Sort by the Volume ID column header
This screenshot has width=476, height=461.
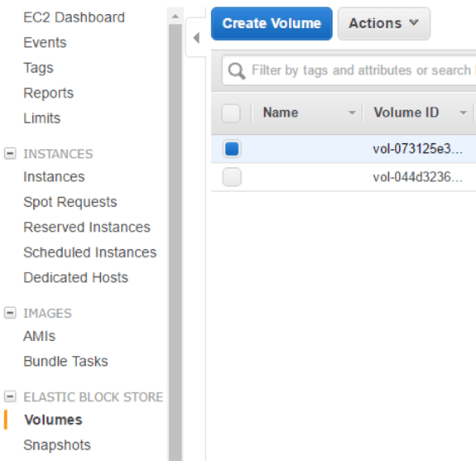tap(406, 113)
